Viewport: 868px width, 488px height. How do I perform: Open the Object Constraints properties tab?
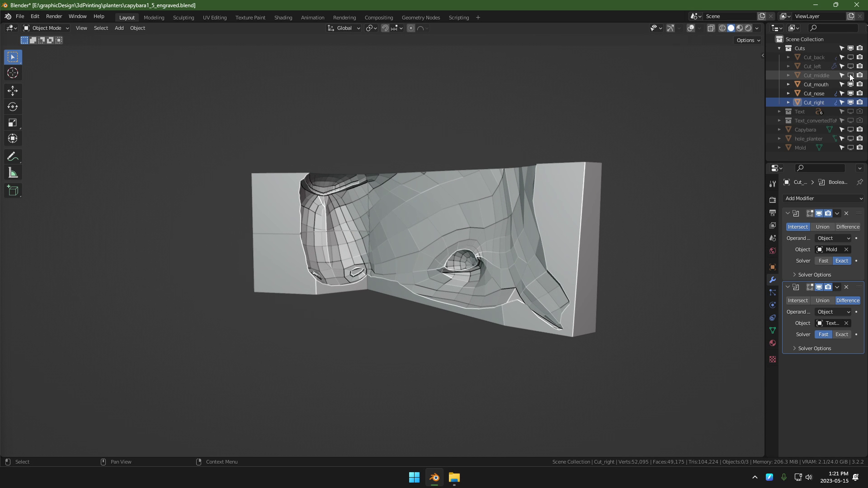click(x=773, y=318)
